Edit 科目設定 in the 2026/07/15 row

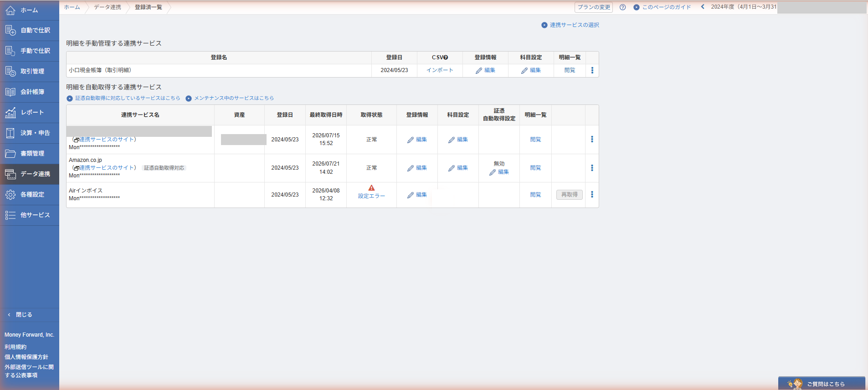coord(458,140)
